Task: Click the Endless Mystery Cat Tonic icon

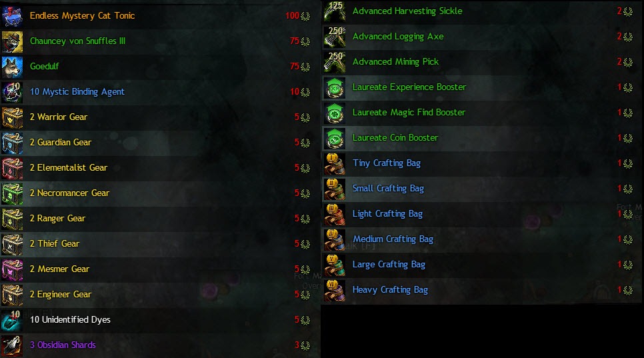Action: tap(12, 16)
